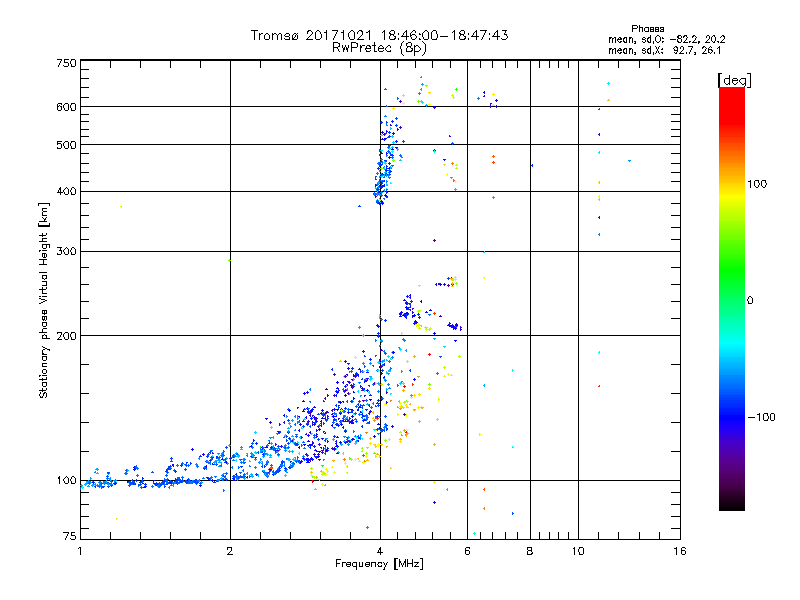Click the "RwPretec (8p)" subtitle
This screenshot has width=800, height=600.
(379, 48)
